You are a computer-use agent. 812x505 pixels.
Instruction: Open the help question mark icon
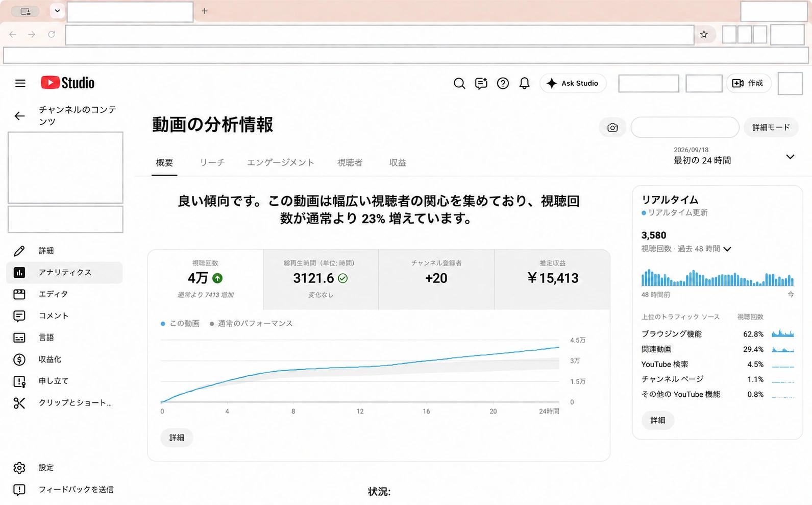pyautogui.click(x=503, y=83)
